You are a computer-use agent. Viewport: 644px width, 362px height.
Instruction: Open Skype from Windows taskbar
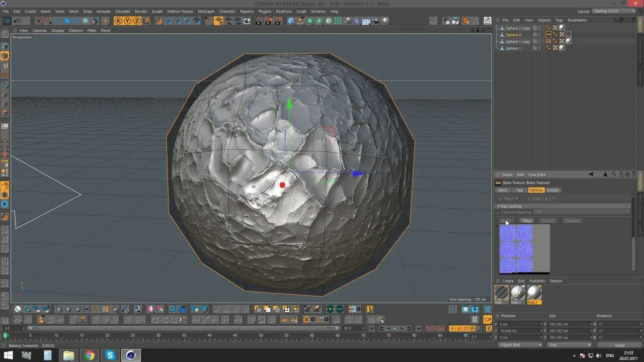(110, 355)
